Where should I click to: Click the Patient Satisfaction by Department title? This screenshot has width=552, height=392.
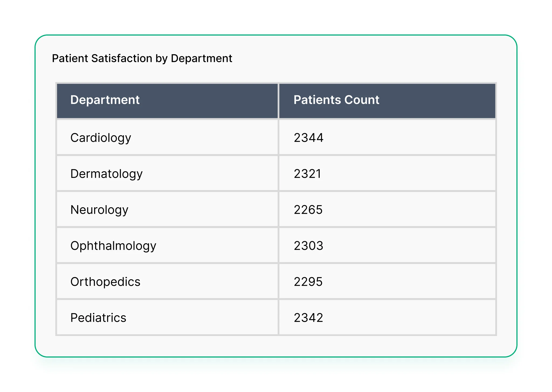[142, 58]
